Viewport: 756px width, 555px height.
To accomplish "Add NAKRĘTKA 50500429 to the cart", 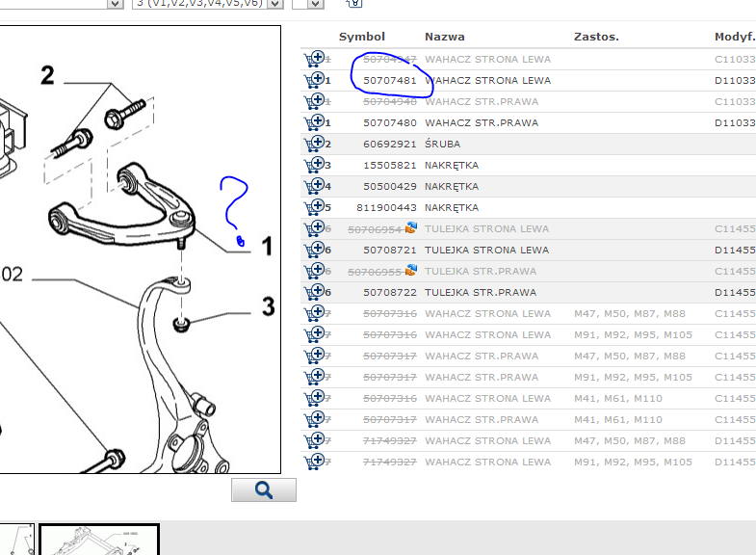I will [x=313, y=186].
